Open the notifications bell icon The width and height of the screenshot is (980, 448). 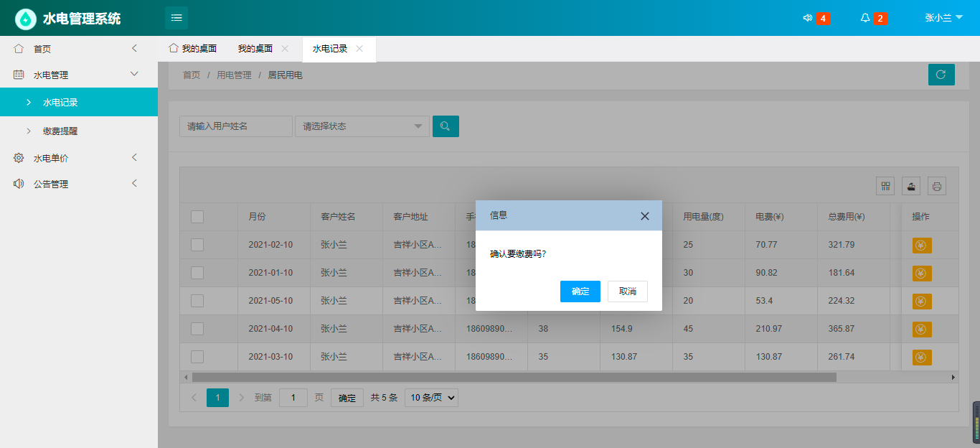coord(865,18)
